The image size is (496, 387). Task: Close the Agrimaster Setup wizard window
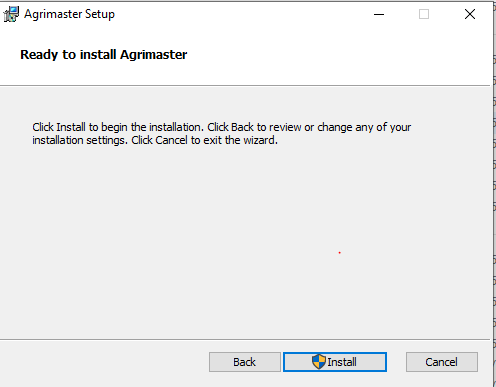tap(470, 14)
